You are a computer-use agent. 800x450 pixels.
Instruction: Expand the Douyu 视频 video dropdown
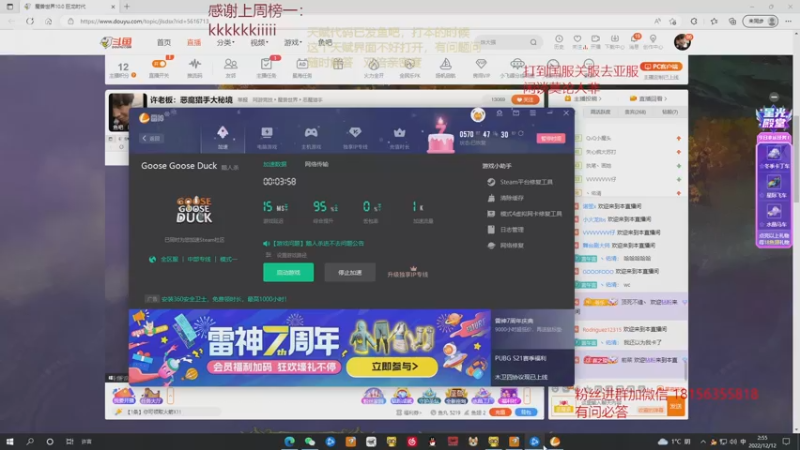(259, 42)
